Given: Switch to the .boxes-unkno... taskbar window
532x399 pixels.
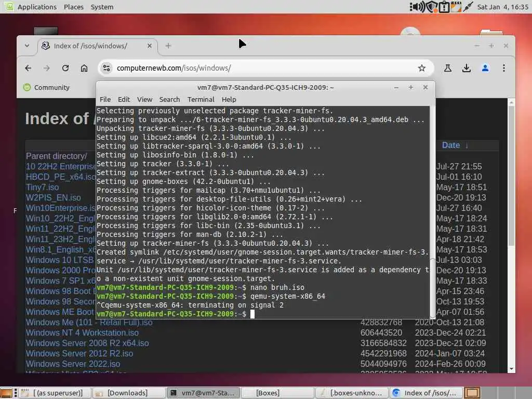Looking at the screenshot, I should click(x=352, y=393).
